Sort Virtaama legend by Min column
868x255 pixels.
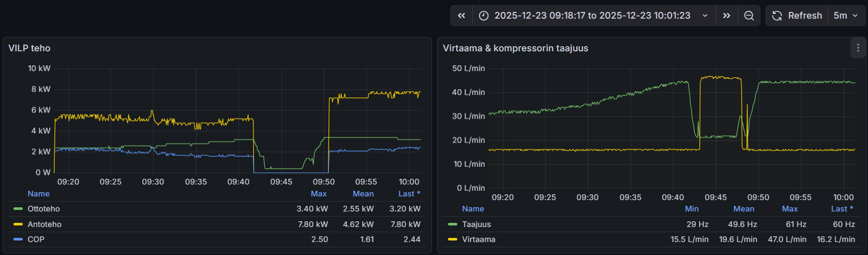click(x=692, y=209)
